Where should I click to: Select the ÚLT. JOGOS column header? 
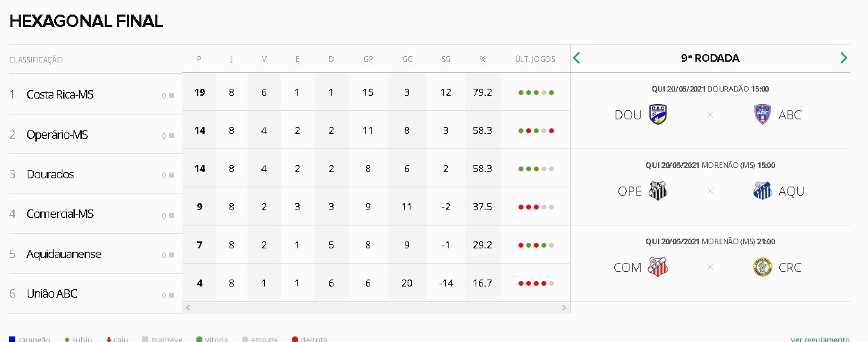(535, 60)
